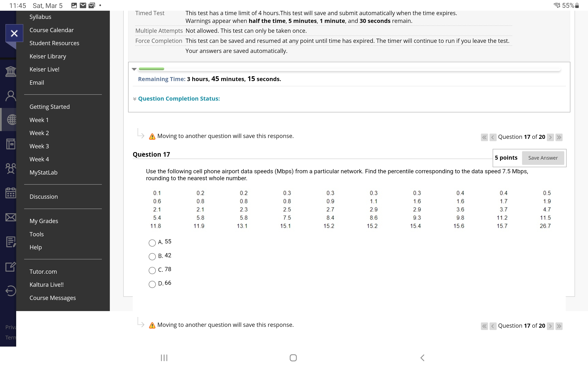The image size is (588, 368).
Task: Click the Save Answer button
Action: (543, 158)
